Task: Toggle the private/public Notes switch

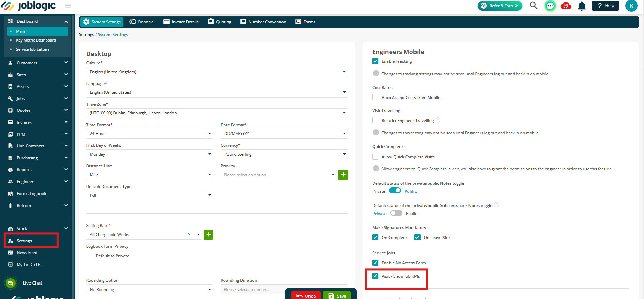Action: tap(395, 191)
